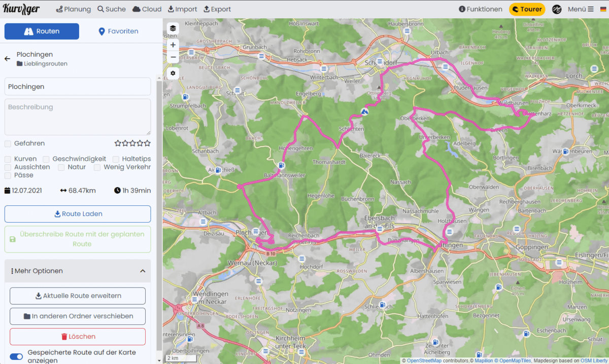Click the route name field containing Plochingen

coord(78,87)
